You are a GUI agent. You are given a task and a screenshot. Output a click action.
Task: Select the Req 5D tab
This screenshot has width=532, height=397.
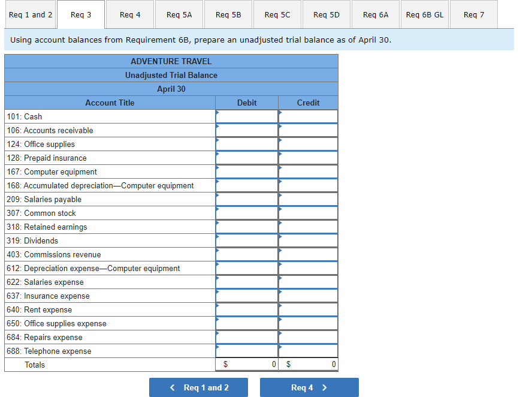tap(327, 14)
